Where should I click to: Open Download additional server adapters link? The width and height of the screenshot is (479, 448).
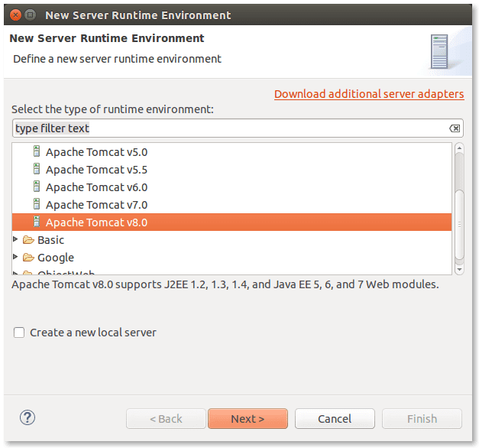[x=369, y=94]
